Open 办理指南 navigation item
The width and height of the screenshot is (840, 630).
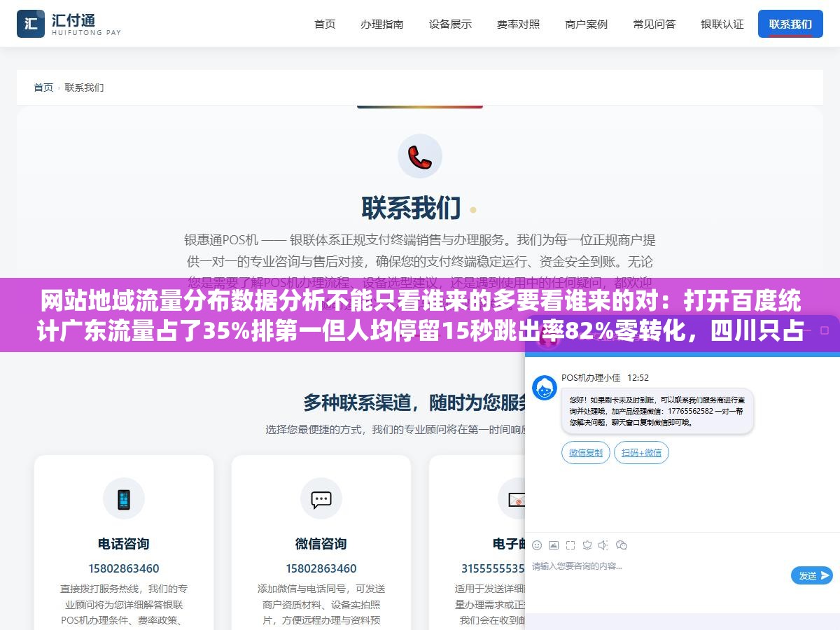click(382, 24)
